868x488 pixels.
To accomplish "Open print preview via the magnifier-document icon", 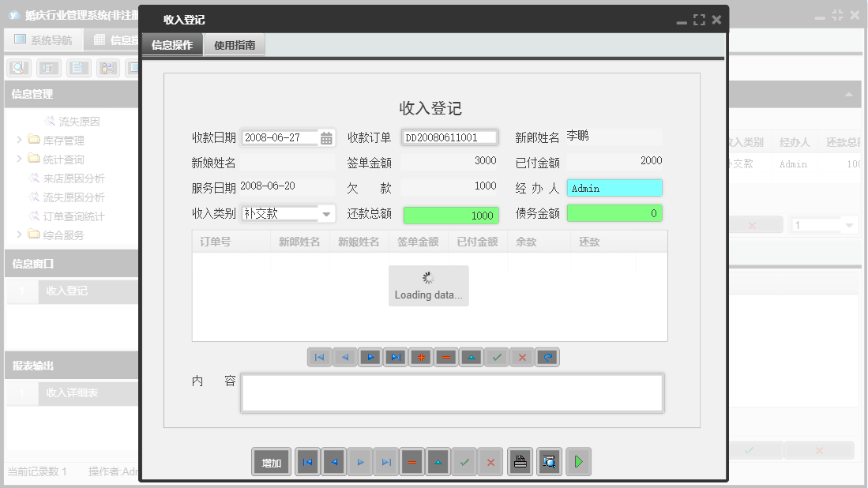I will [549, 461].
